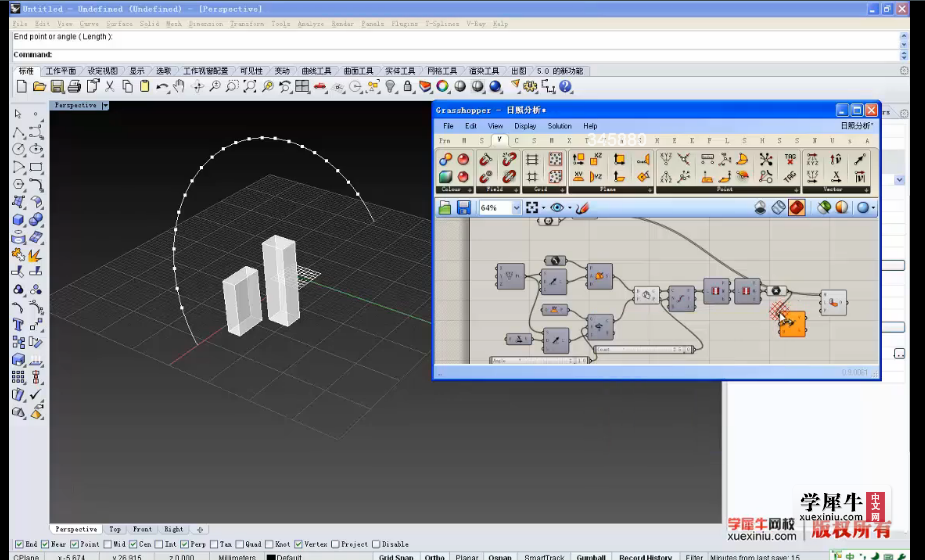The height and width of the screenshot is (560, 925).
Task: Open the Grasshopper File menu
Action: click(448, 126)
